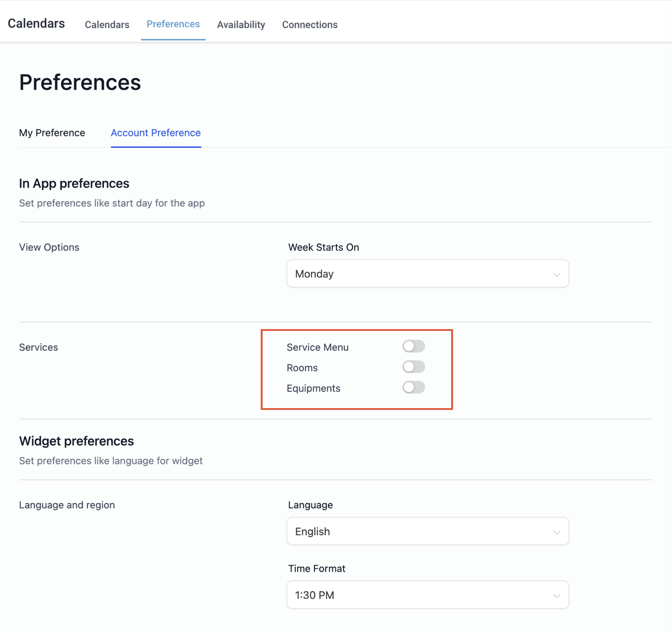Click the Preferences page heading
Image resolution: width=672 pixels, height=633 pixels.
(80, 82)
